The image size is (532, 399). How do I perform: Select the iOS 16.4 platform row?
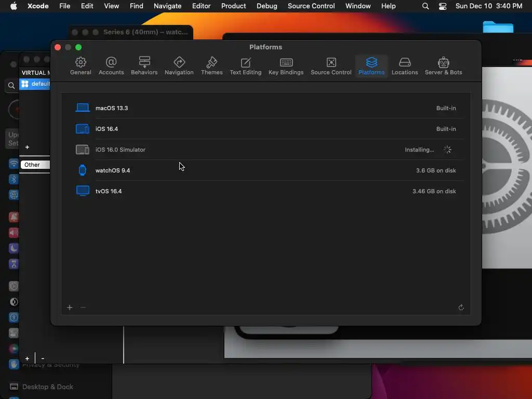(265, 129)
